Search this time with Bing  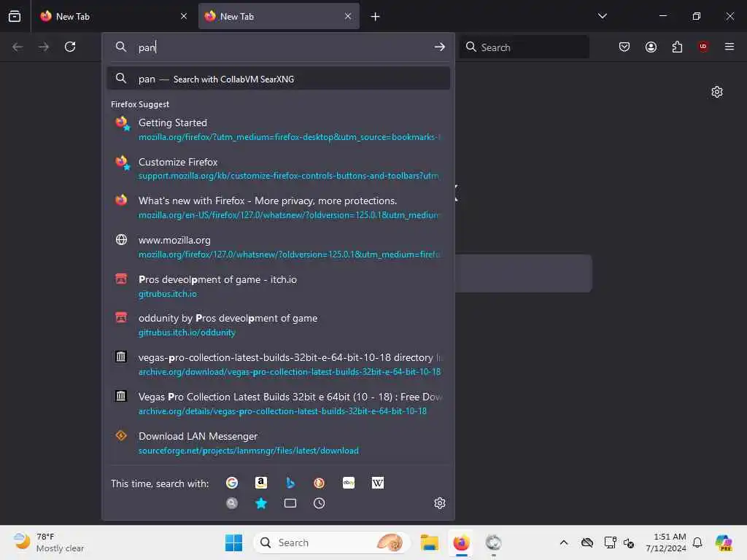[290, 483]
